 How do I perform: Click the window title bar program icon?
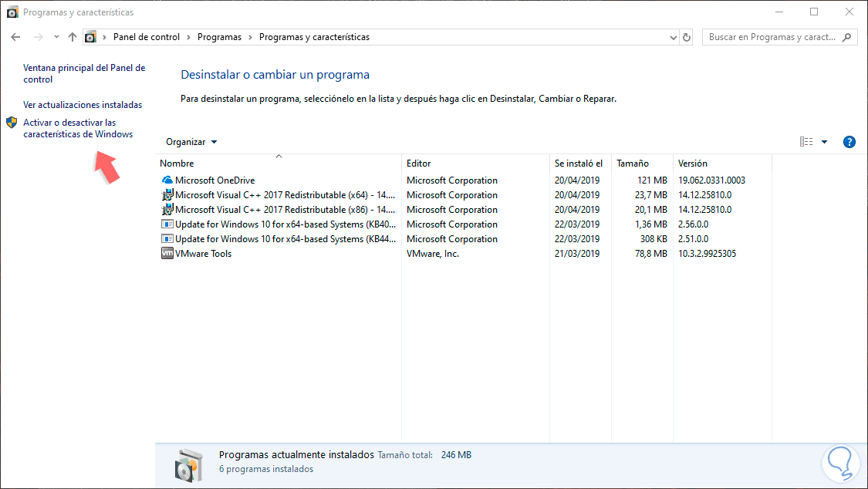pyautogui.click(x=12, y=12)
